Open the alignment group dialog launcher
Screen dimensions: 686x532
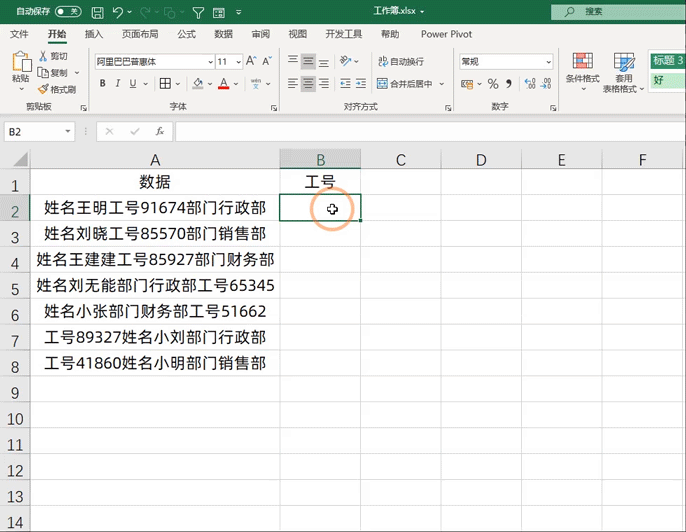point(448,108)
